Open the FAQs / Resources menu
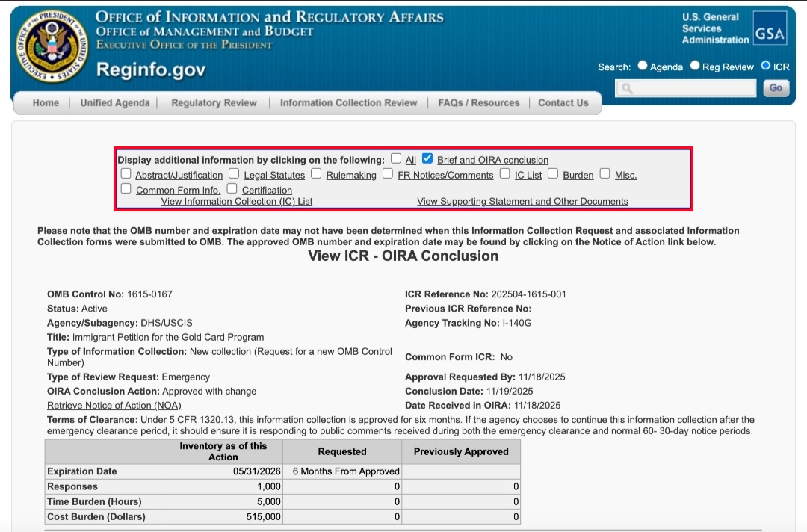807x532 pixels. click(x=478, y=103)
